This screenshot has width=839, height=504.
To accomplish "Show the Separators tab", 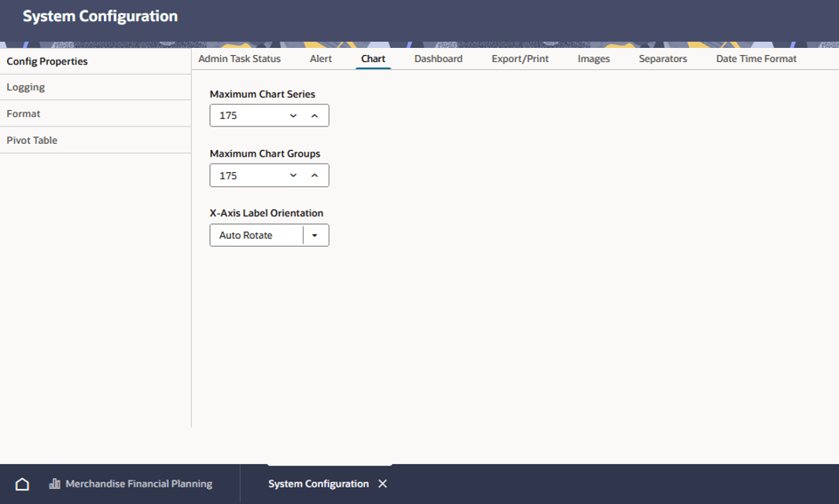I will 663,59.
